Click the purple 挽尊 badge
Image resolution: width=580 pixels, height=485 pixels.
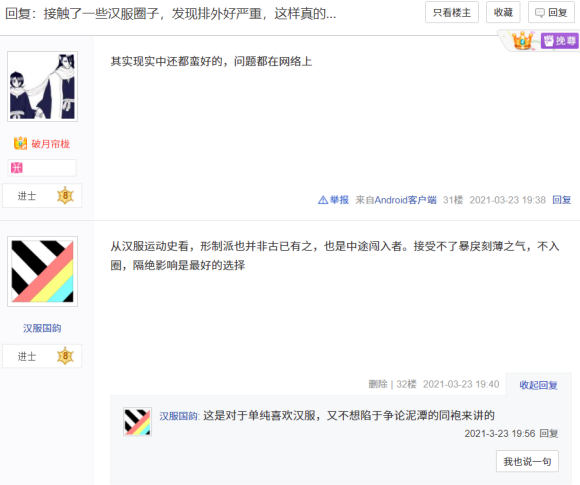[x=559, y=40]
